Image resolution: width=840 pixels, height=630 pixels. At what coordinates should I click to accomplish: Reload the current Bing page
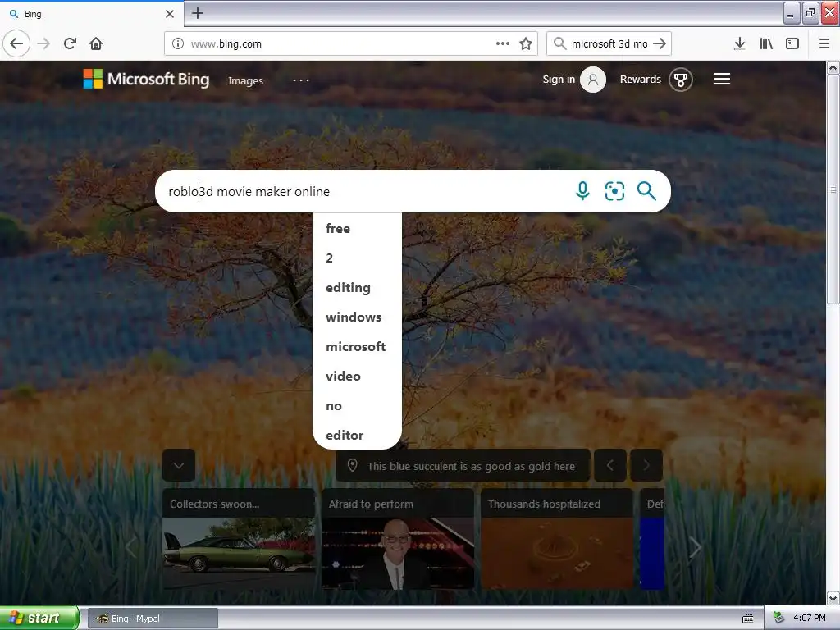70,43
